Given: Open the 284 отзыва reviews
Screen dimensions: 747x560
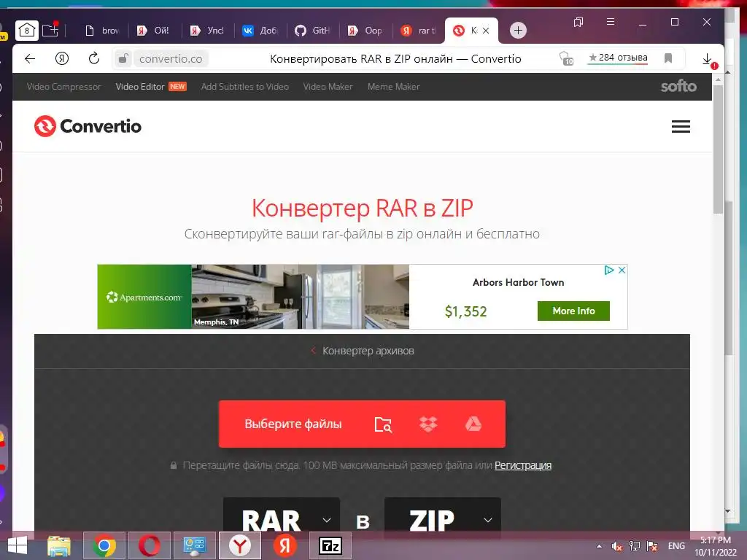Looking at the screenshot, I should [618, 58].
